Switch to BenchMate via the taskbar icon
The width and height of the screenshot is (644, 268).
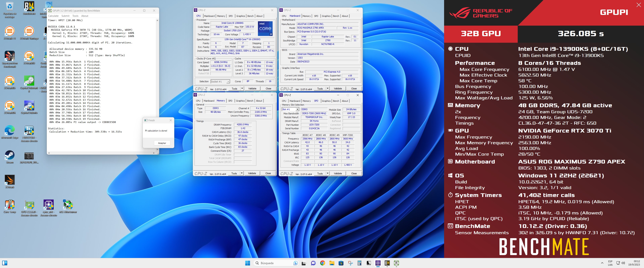tap(387, 263)
